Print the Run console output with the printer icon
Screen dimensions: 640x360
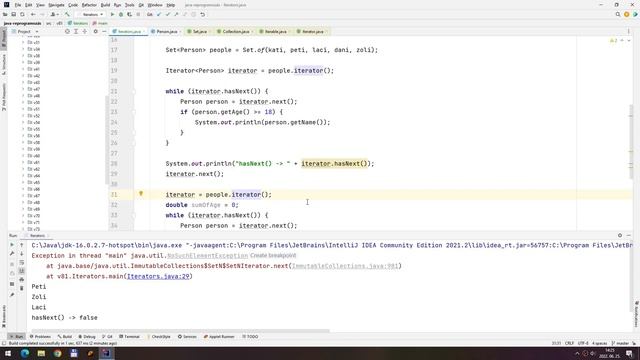coord(22,280)
